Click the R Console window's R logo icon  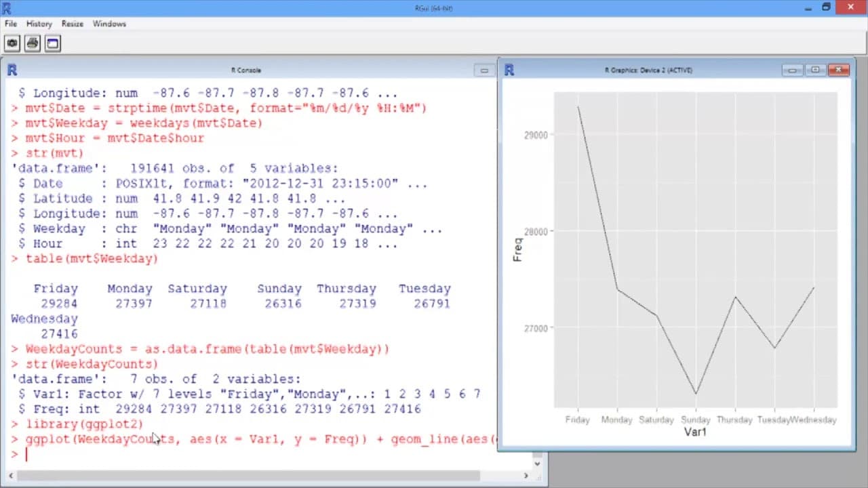12,70
